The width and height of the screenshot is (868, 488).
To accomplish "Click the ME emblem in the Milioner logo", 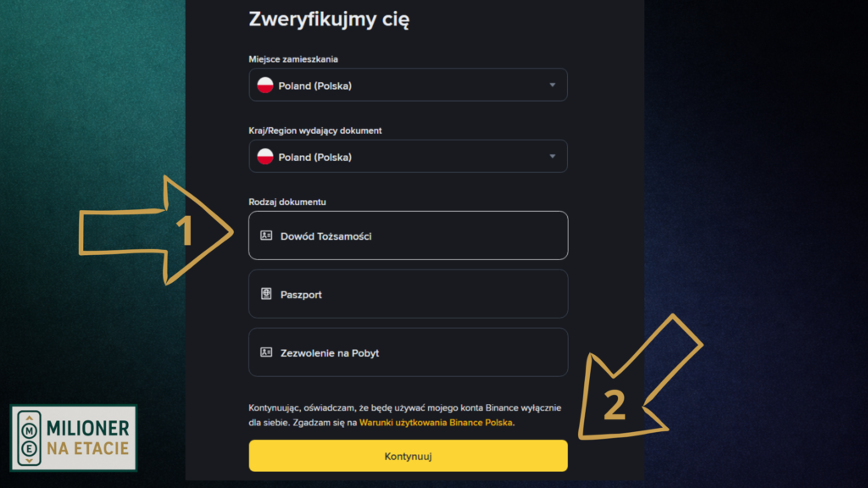I will 31,437.
